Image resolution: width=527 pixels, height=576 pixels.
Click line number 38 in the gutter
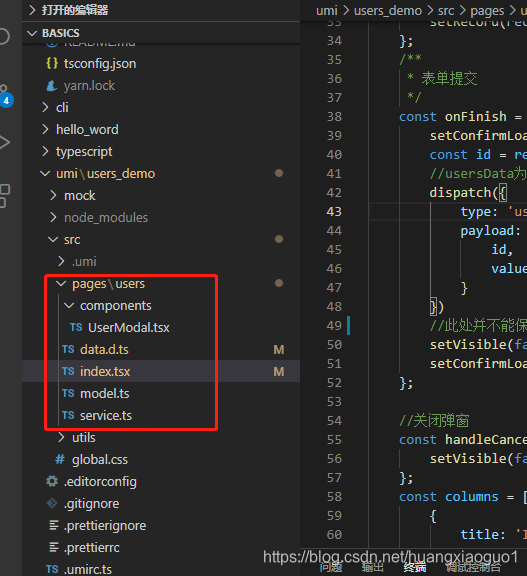334,116
